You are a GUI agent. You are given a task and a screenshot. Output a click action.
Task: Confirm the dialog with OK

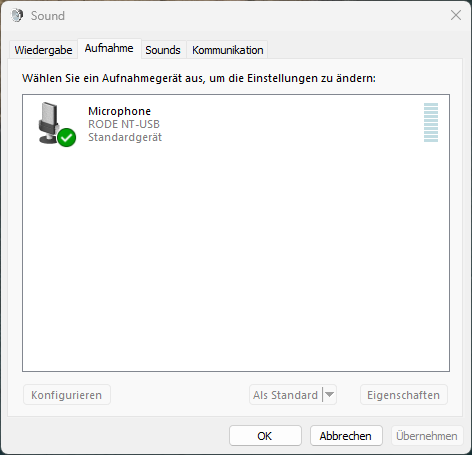pos(265,436)
